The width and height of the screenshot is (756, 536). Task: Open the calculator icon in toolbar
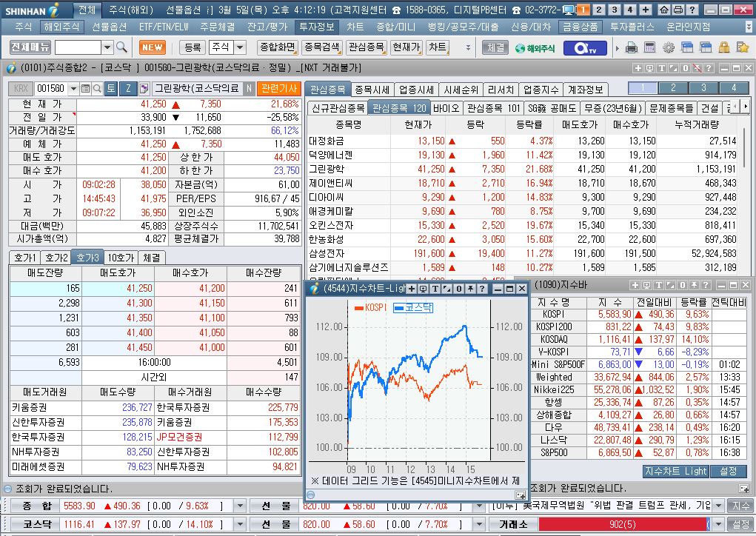[x=649, y=47]
